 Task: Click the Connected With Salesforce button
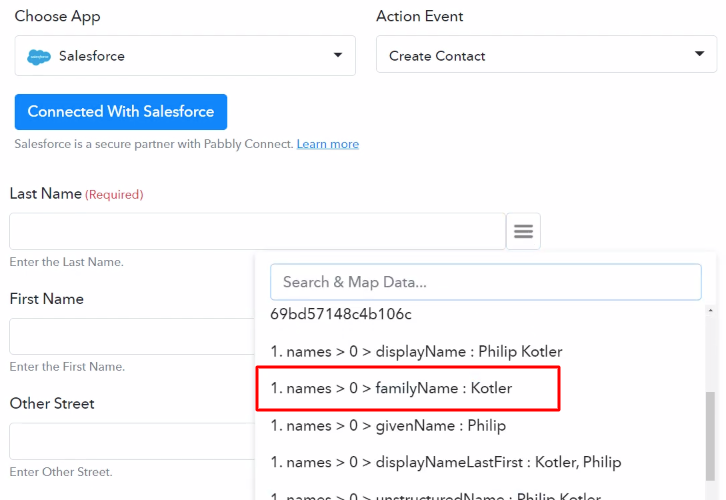coord(121,112)
